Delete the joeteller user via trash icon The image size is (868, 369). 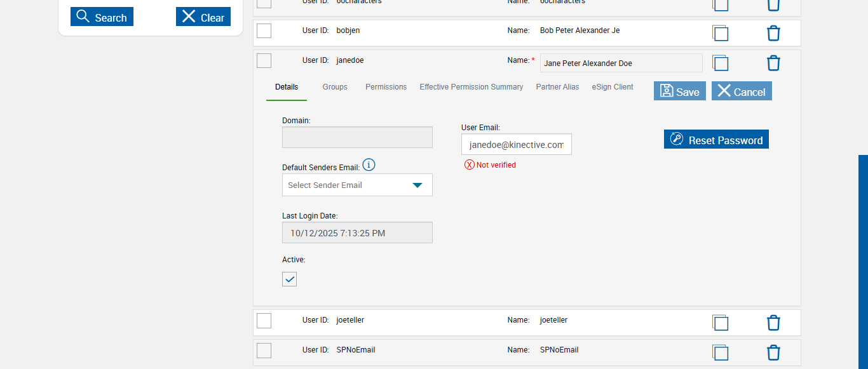pos(773,323)
